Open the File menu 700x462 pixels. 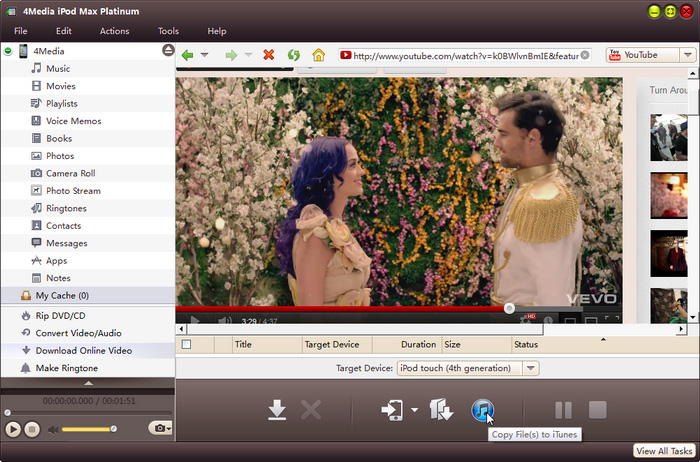21,31
